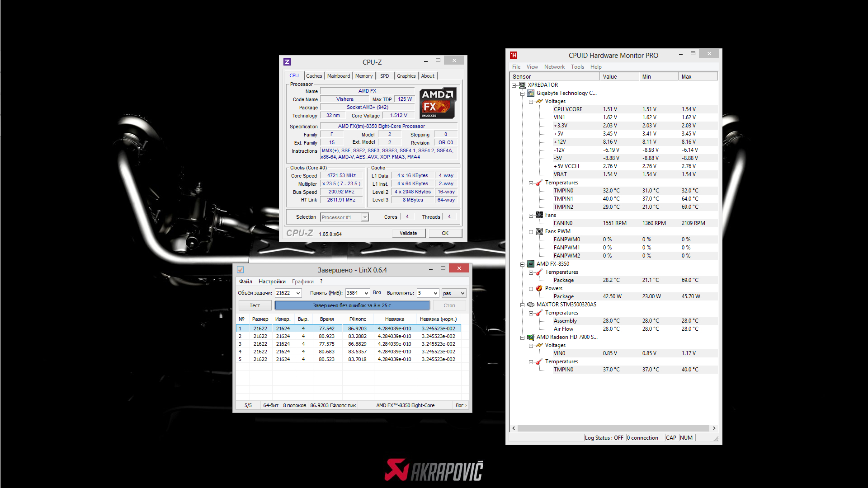
Task: Switch to the Caches tab in CPU-Z
Action: tap(314, 76)
